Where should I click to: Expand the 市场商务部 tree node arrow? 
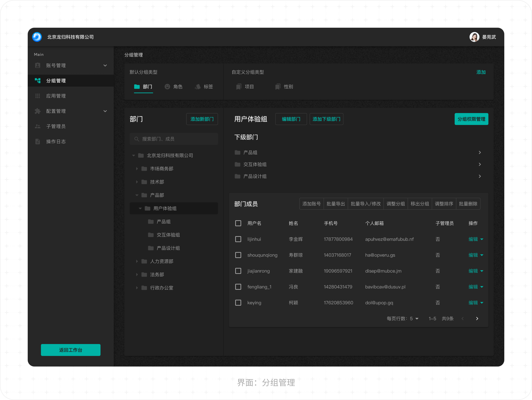[x=137, y=169]
